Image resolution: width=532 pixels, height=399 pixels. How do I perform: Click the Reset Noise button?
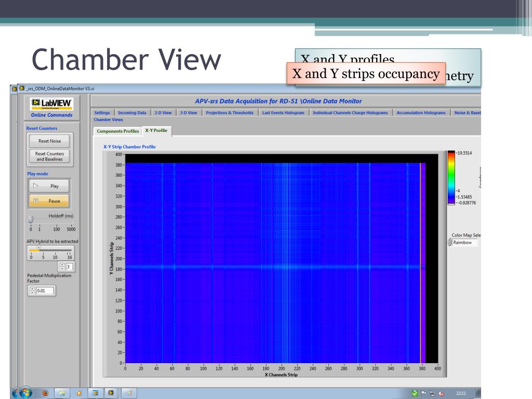(49, 141)
